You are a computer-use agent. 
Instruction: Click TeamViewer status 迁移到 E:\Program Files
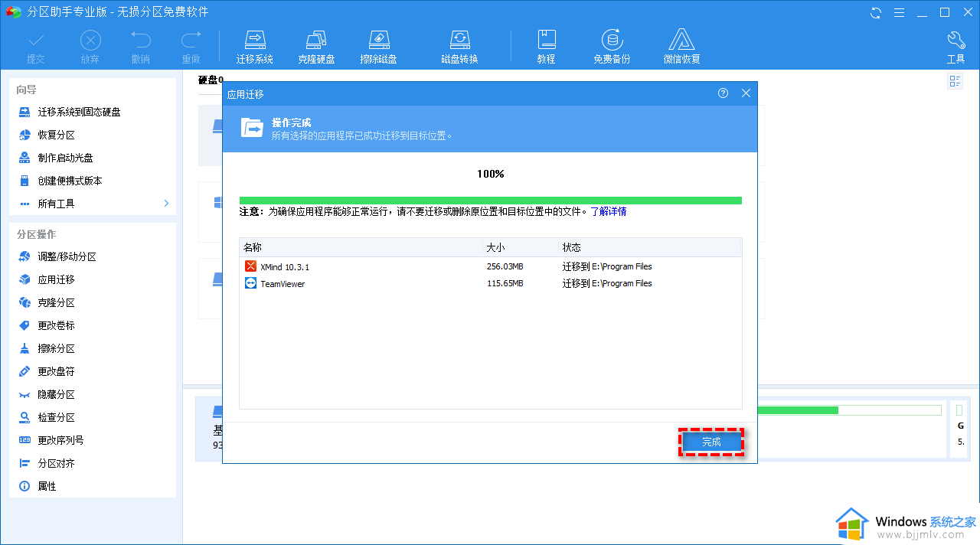click(607, 283)
